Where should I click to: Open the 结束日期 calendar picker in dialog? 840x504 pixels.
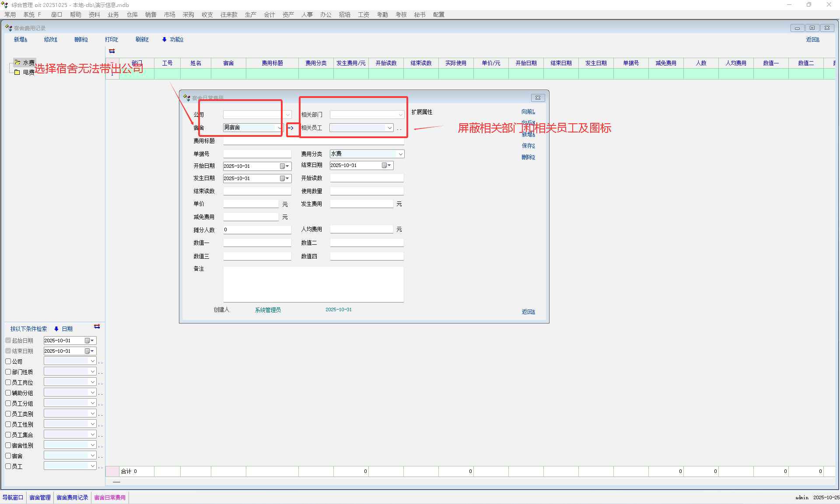pos(387,165)
